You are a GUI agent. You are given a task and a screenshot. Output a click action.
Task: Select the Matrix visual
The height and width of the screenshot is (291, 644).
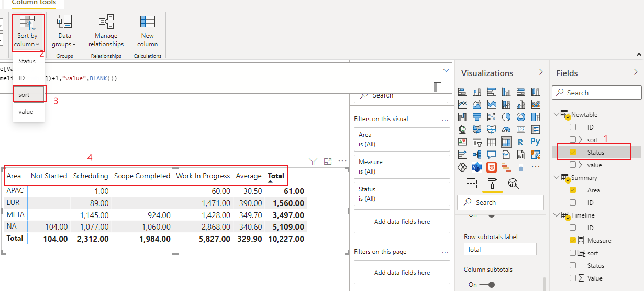506,142
